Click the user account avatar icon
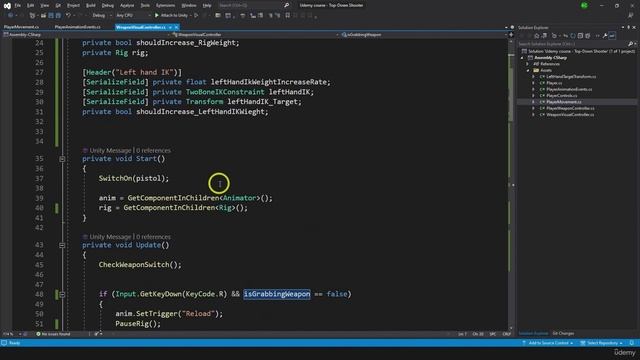 [x=584, y=6]
